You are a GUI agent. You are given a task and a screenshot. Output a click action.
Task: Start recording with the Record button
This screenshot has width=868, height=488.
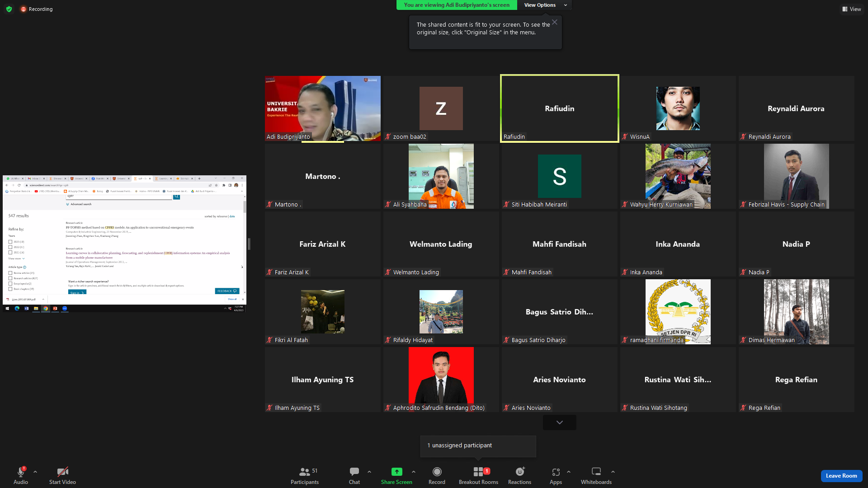437,476
